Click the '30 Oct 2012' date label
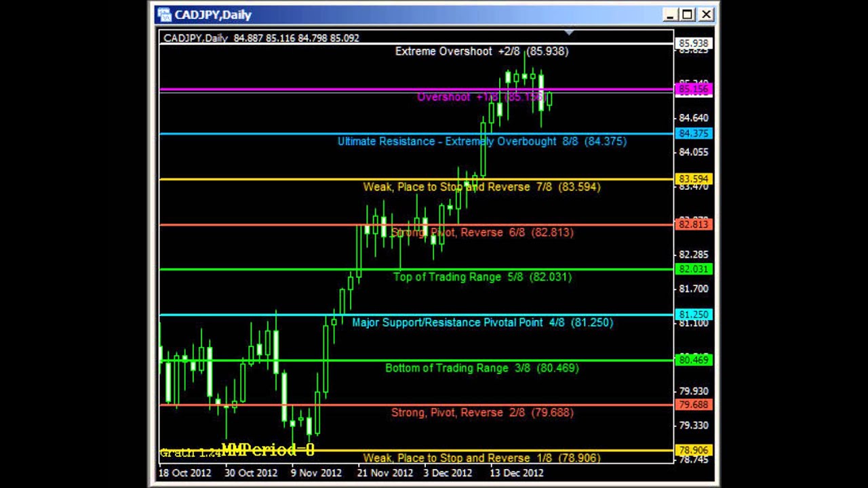 251,473
